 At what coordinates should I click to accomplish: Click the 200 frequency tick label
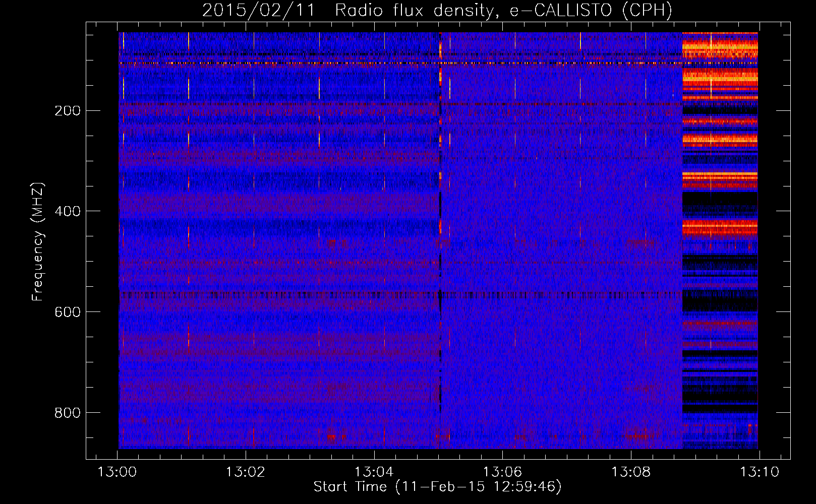tap(68, 111)
